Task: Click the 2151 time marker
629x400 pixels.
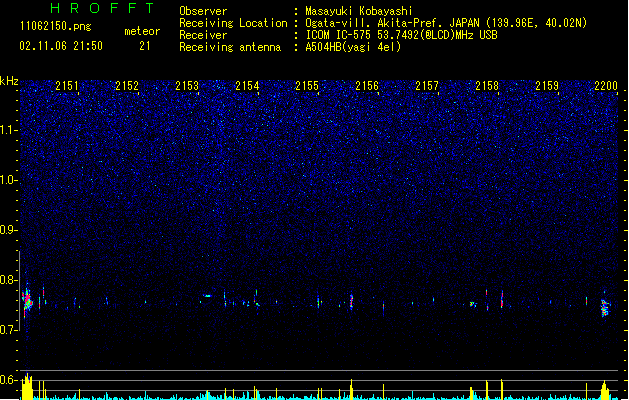Action: (67, 86)
